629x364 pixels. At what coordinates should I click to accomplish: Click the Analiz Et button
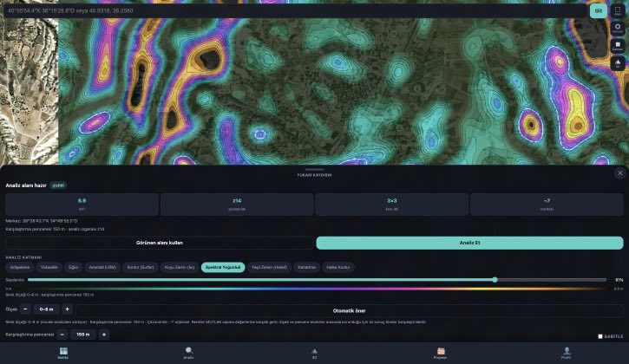tap(469, 243)
